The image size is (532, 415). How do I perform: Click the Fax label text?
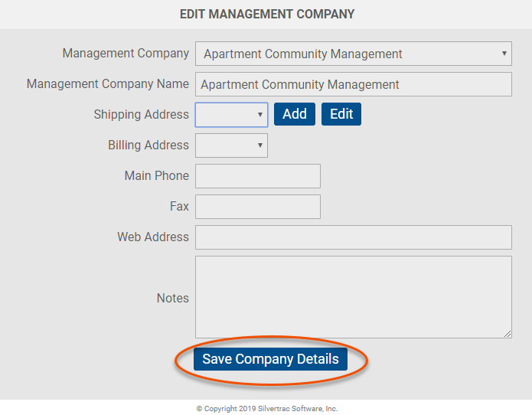(179, 206)
